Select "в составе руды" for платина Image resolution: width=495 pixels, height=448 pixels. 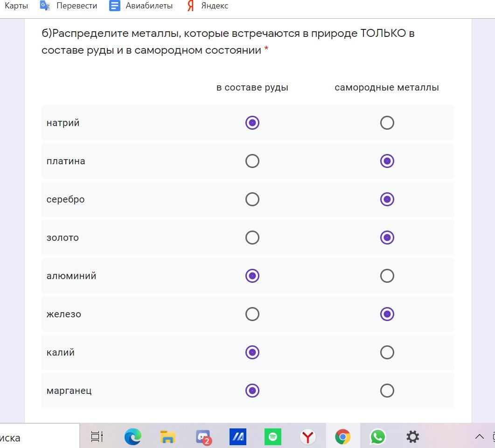point(252,161)
